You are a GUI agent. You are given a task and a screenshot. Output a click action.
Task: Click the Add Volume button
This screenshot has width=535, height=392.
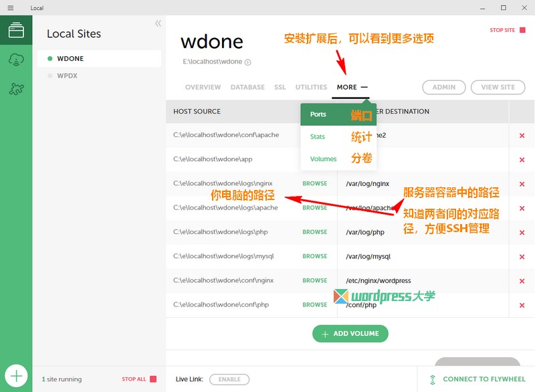[x=350, y=334]
